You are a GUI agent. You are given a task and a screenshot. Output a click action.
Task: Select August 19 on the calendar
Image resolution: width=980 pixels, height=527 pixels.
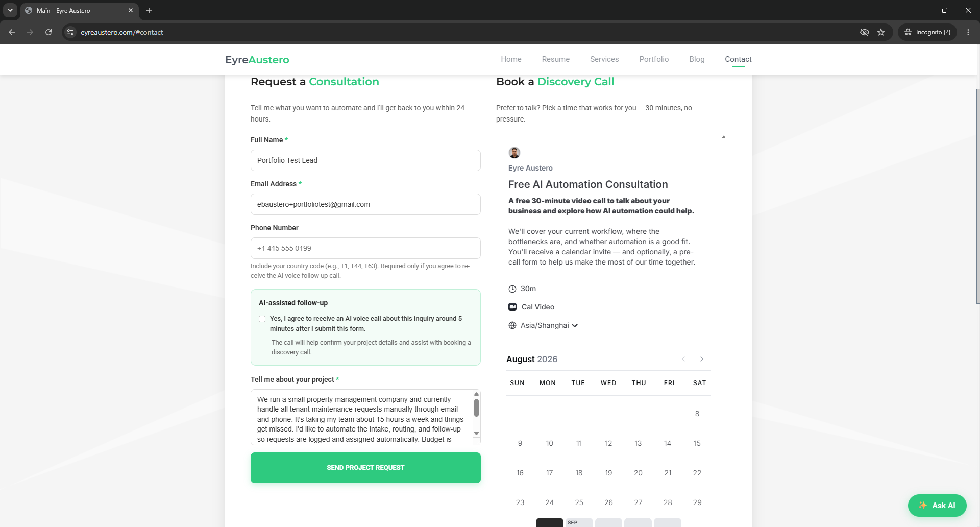click(608, 473)
